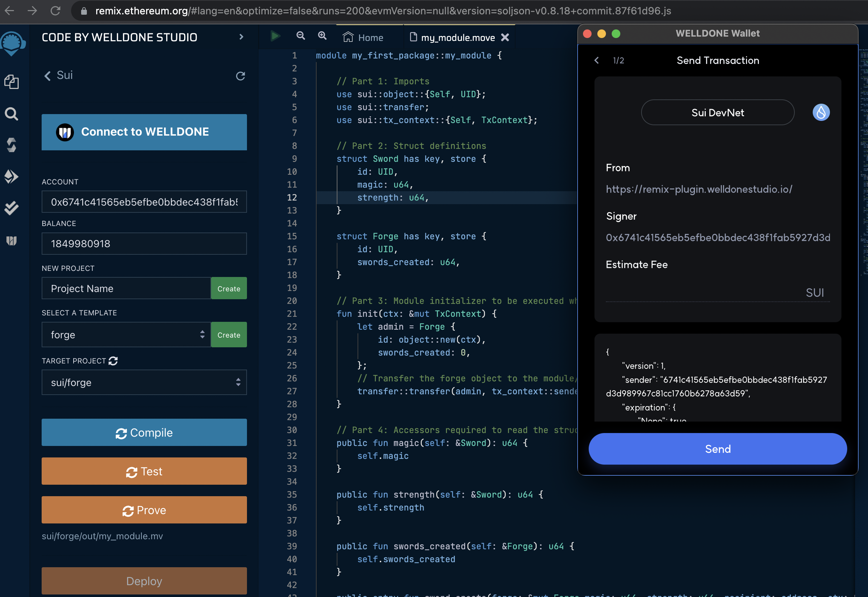Click the browser address bar URL
868x597 pixels.
click(x=383, y=11)
